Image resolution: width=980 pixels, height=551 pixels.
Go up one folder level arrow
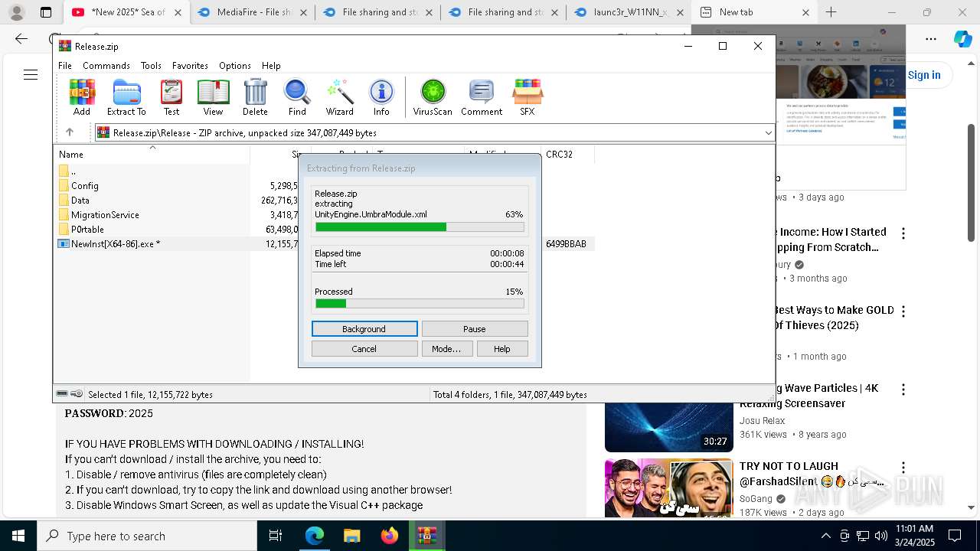click(x=70, y=132)
